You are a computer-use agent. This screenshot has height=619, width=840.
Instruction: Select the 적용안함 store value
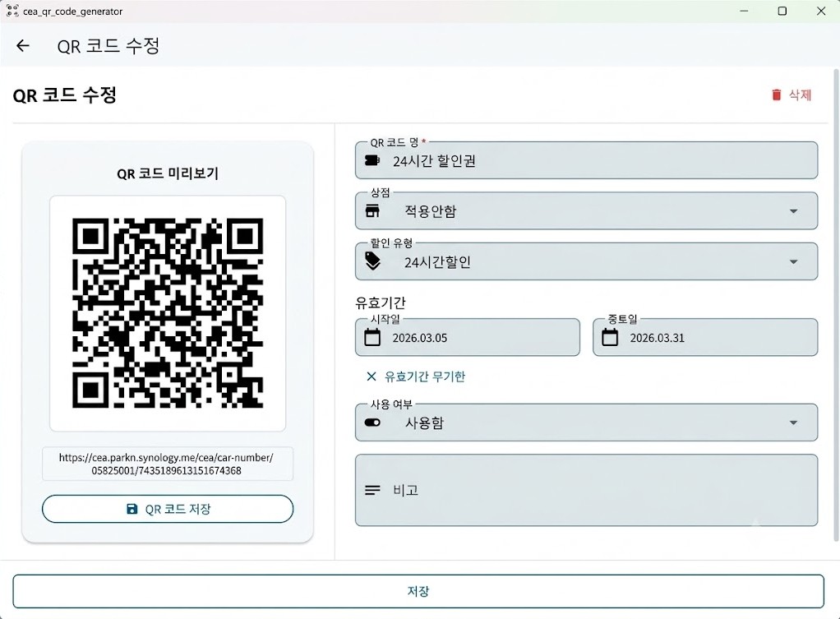click(430, 211)
